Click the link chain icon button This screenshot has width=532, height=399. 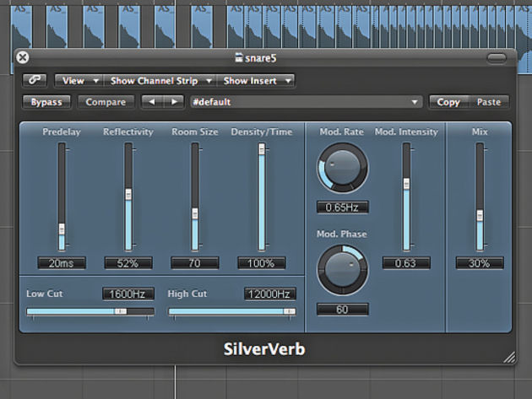pos(35,80)
